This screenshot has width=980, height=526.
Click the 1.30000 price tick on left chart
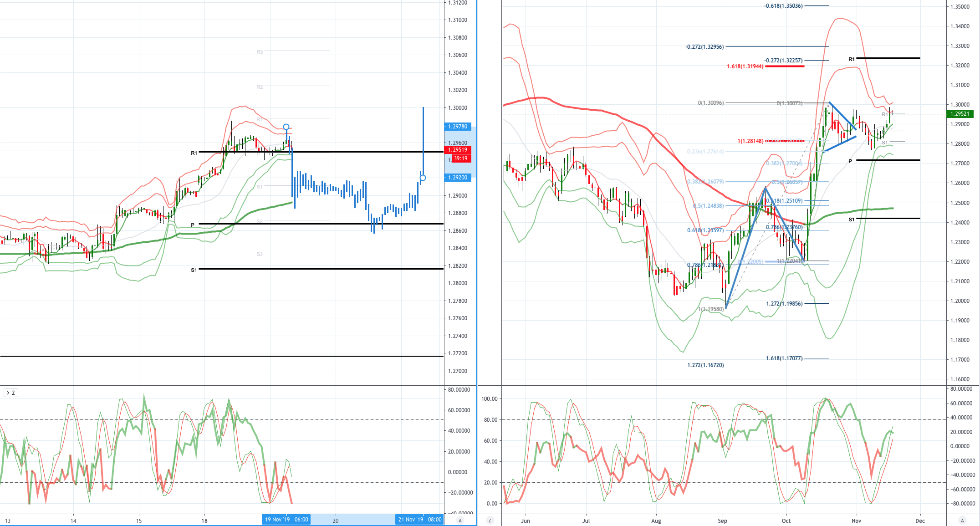point(458,108)
